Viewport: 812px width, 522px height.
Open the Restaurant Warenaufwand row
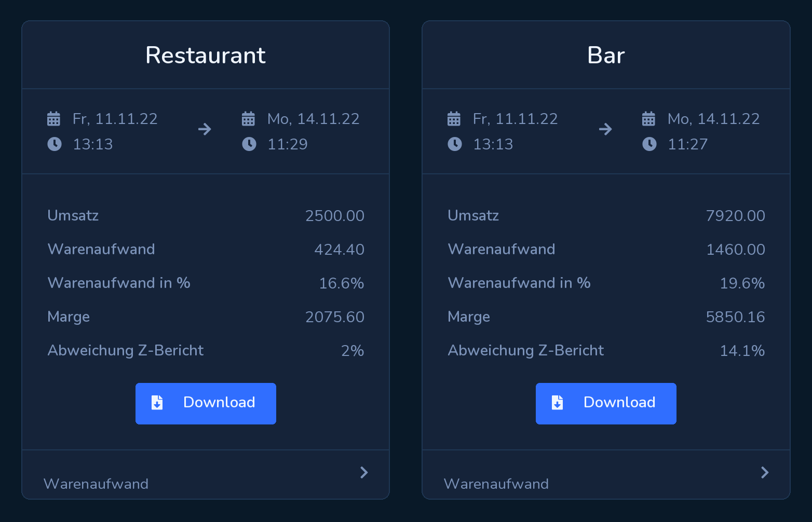tap(206, 474)
